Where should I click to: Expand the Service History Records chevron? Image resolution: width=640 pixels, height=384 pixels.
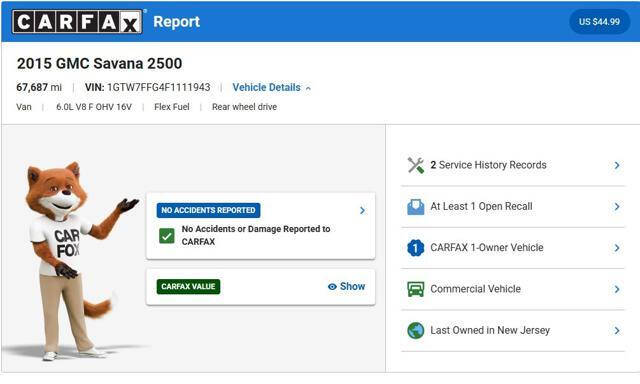(x=617, y=165)
